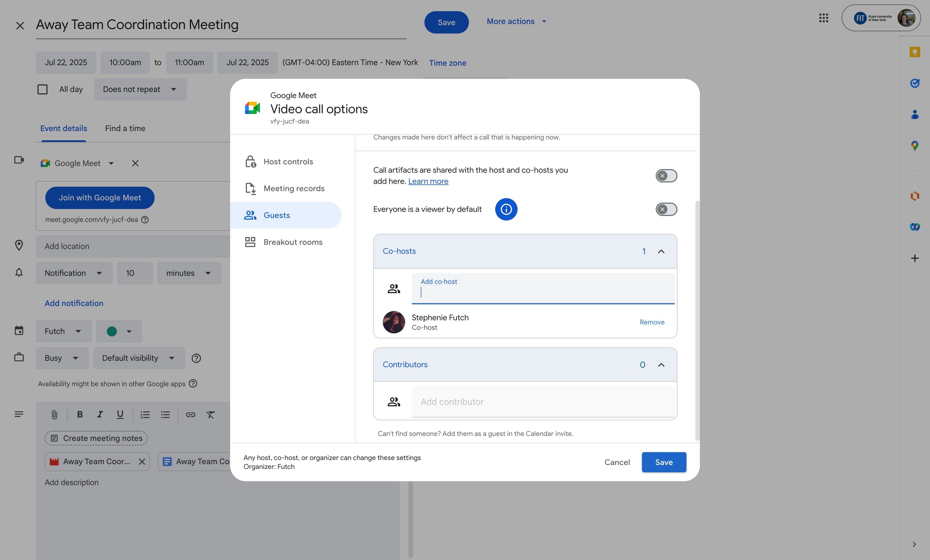Open Contacts side panel icon
Screen dimensions: 930x560
pyautogui.click(x=915, y=114)
